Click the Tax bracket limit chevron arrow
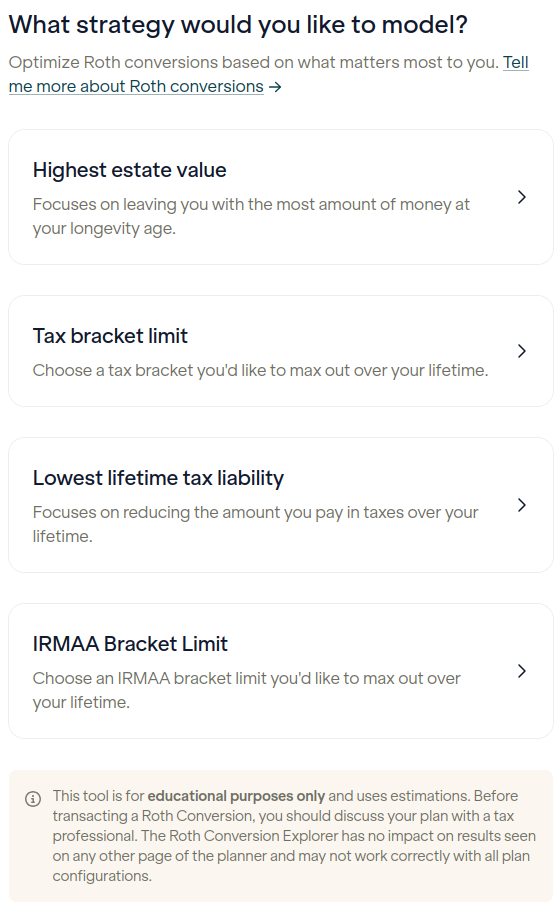557x907 pixels. tap(522, 351)
